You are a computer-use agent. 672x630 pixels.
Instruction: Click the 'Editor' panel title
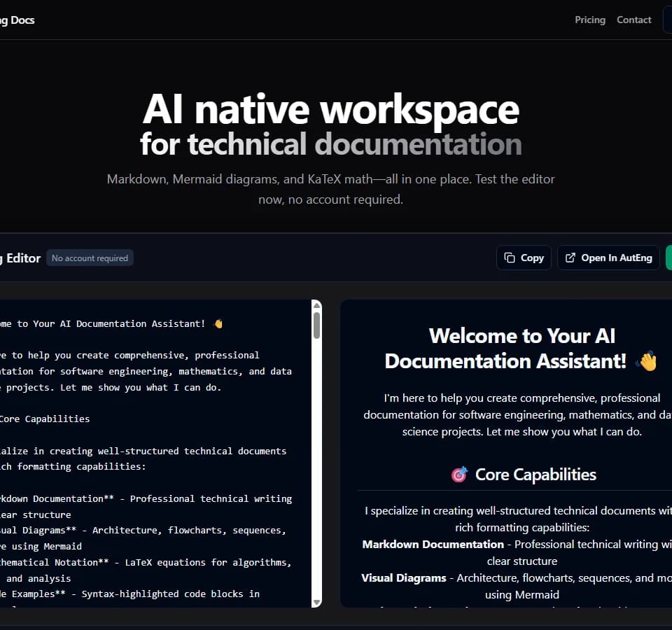pos(20,258)
